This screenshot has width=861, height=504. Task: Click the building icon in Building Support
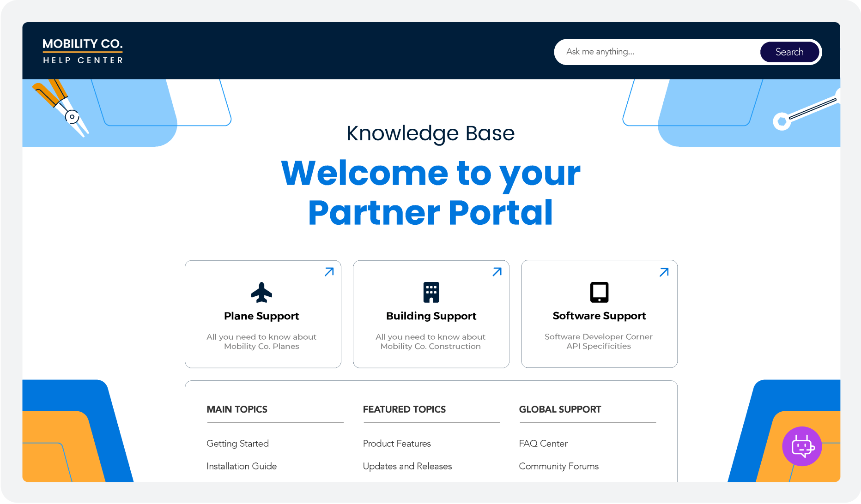[431, 293]
